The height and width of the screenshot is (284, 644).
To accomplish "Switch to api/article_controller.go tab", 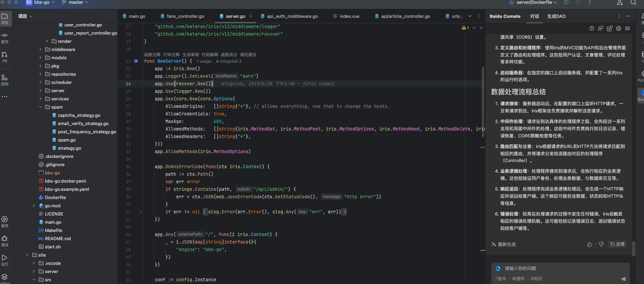I will [402, 16].
